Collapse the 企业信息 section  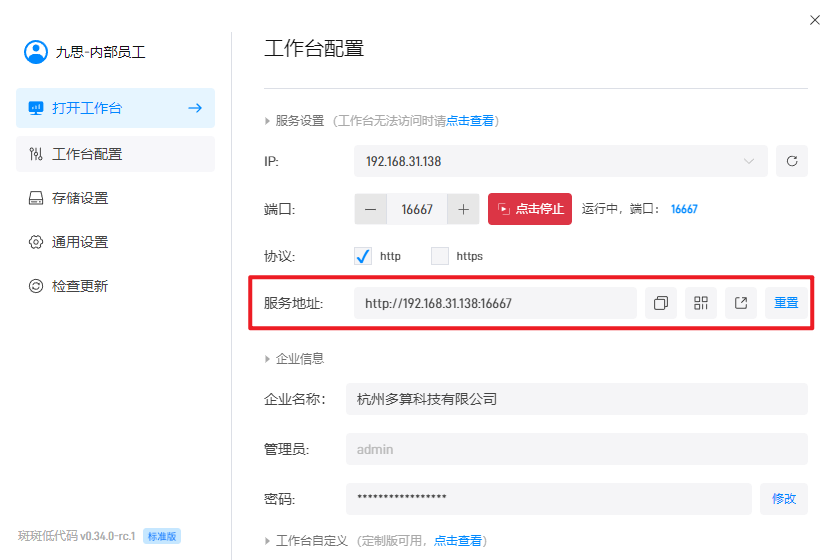click(x=267, y=359)
